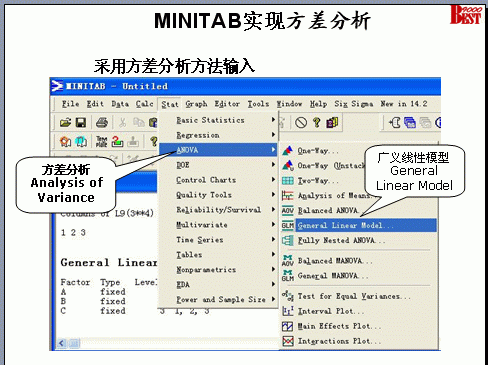
Task: Open the File menu
Action: pyautogui.click(x=70, y=104)
